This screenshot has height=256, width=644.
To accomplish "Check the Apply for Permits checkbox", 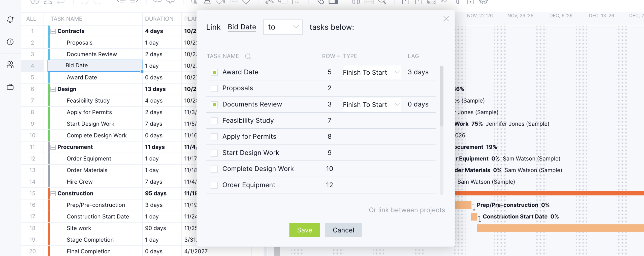I will coord(214,137).
